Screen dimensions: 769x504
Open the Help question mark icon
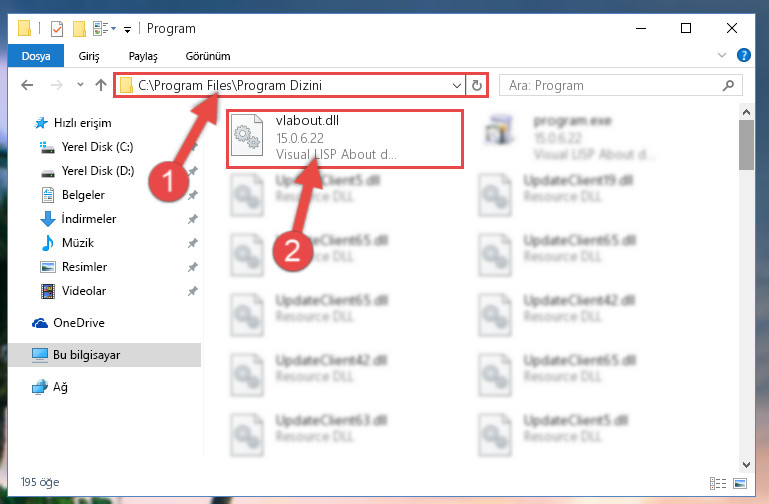(x=743, y=55)
